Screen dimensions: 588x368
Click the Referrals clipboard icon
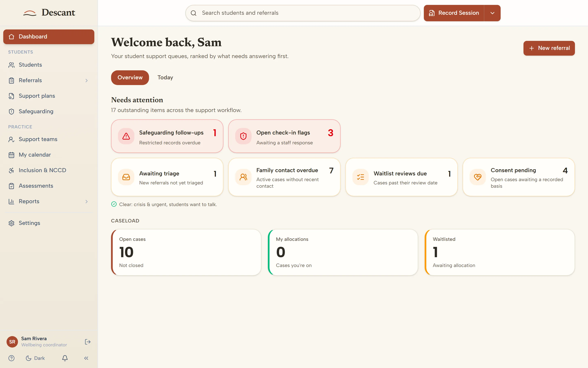pos(11,81)
